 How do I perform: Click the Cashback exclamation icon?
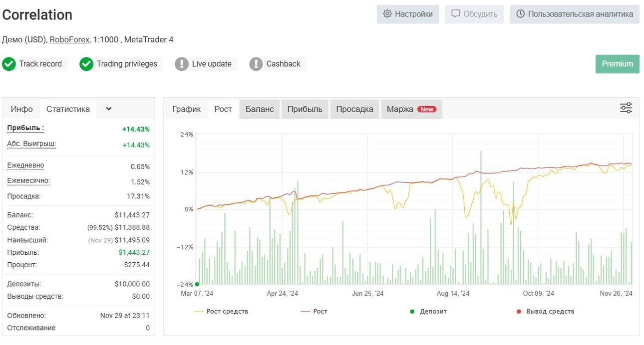pyautogui.click(x=256, y=64)
